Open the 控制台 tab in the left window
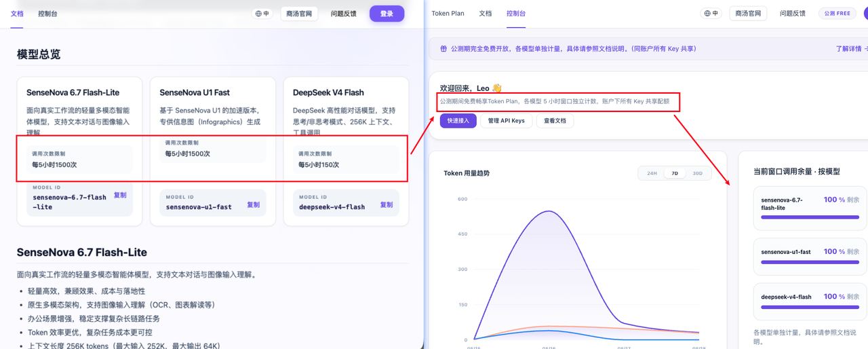868x349 pixels. [x=47, y=13]
